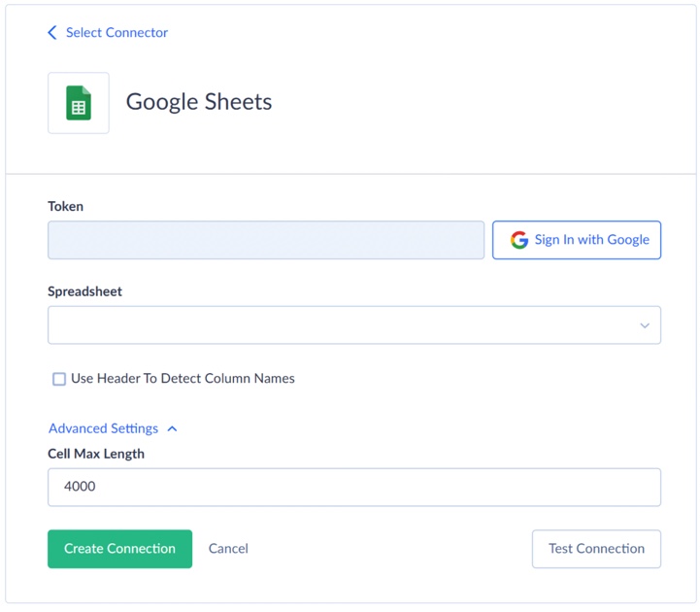Click the green Create Connection button
Image resolution: width=700 pixels, height=612 pixels.
click(x=119, y=549)
